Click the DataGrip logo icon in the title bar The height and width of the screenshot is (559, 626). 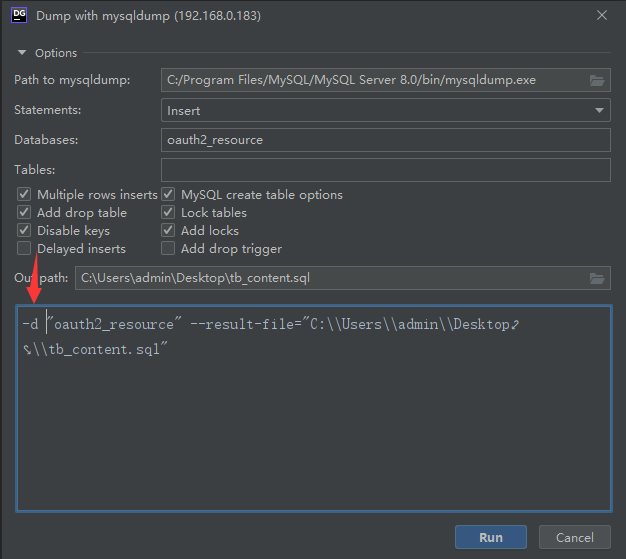pyautogui.click(x=19, y=16)
